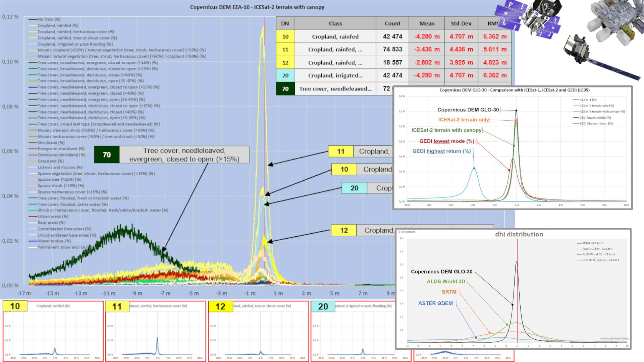
Task: Click the 'Std Dev' table column header
Action: tap(461, 23)
